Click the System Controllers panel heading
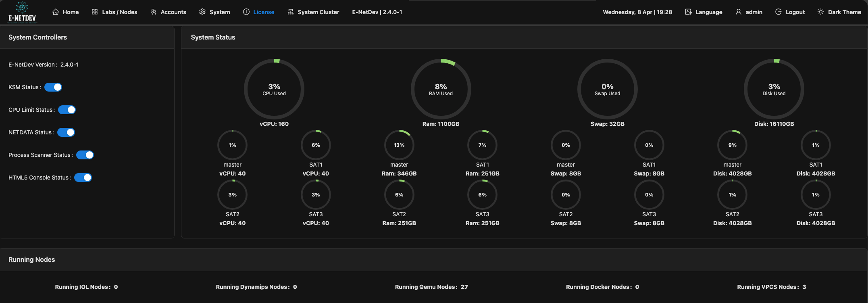The image size is (868, 303). (38, 37)
